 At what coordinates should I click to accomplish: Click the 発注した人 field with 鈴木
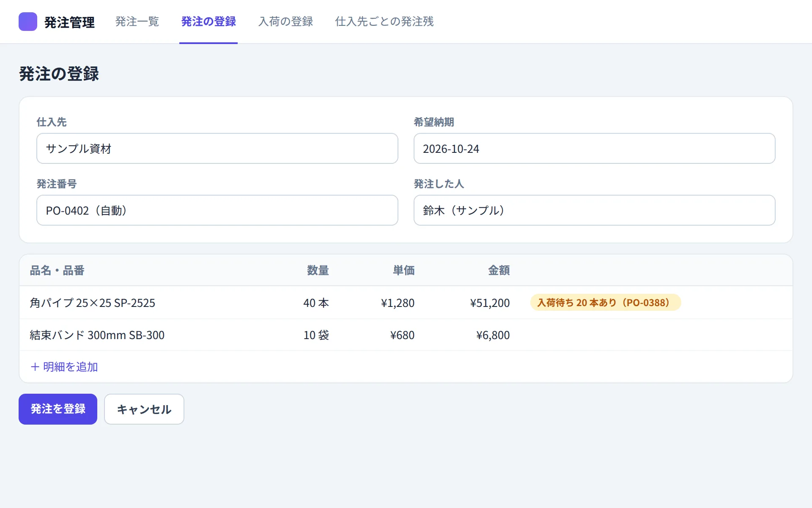coord(594,210)
